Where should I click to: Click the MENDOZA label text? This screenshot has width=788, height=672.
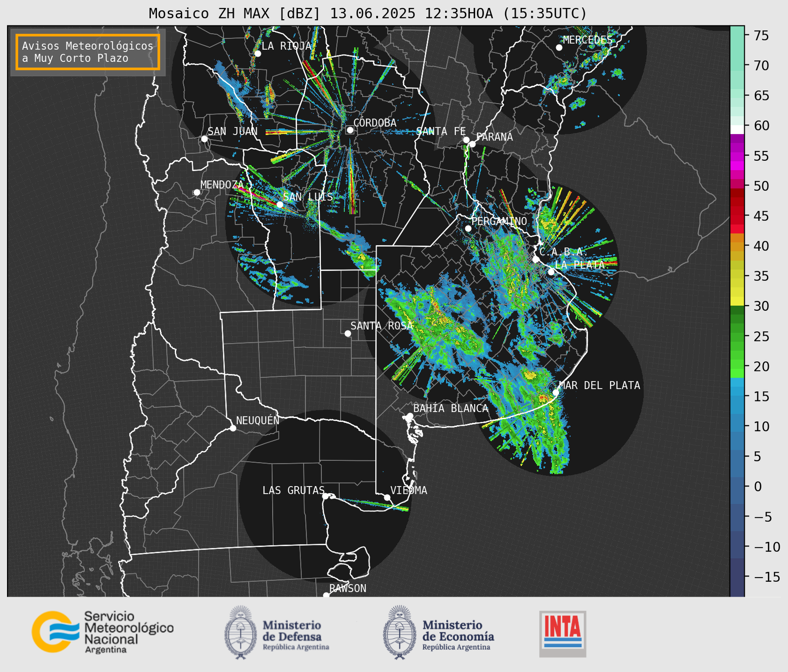[x=222, y=185]
